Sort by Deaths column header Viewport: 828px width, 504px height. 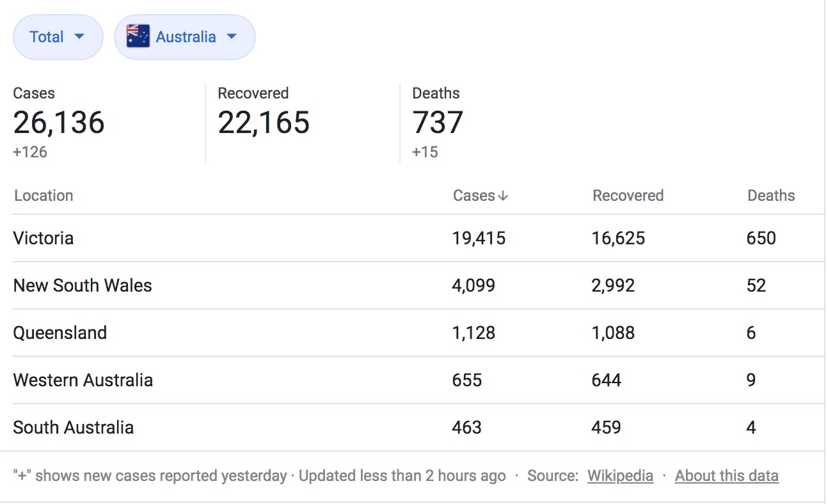point(771,196)
